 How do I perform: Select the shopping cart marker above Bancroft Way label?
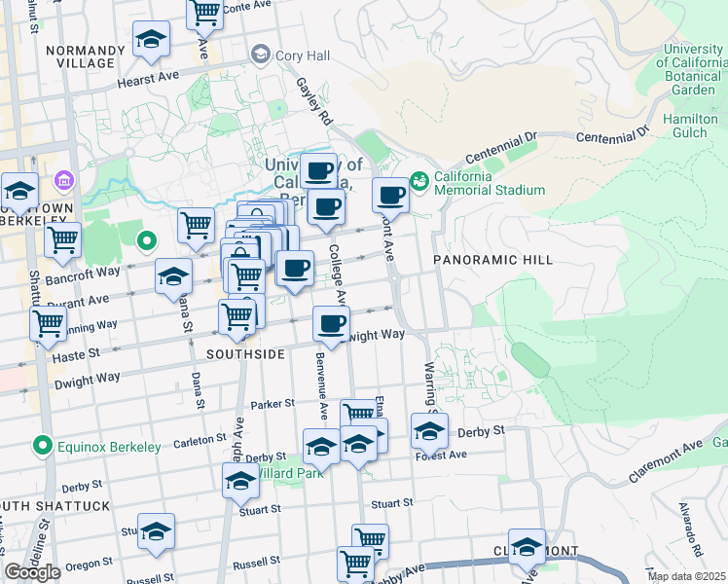62,241
